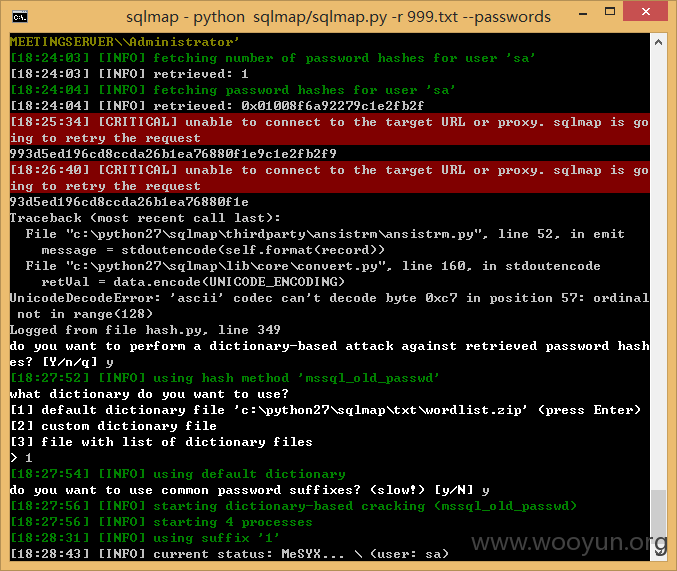Image resolution: width=677 pixels, height=571 pixels.
Task: Click 'starting 4 processes' info line
Action: tap(161, 521)
